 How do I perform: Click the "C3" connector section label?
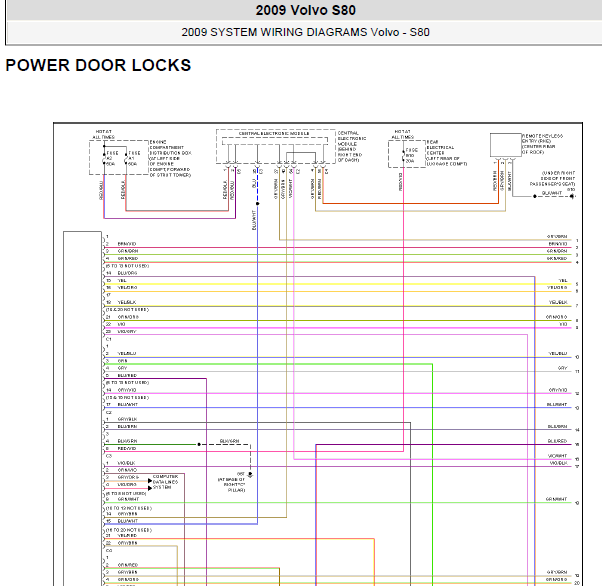coord(109,456)
